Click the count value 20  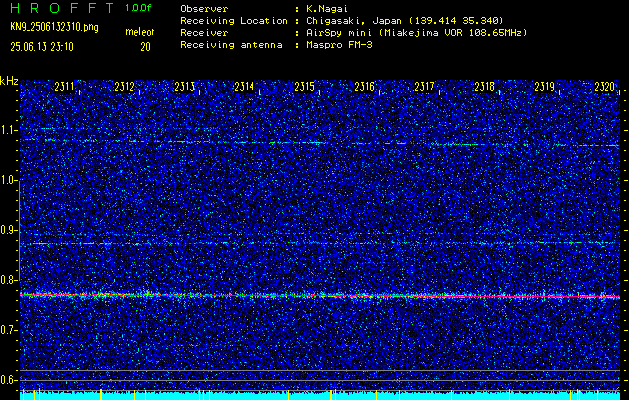coord(145,47)
